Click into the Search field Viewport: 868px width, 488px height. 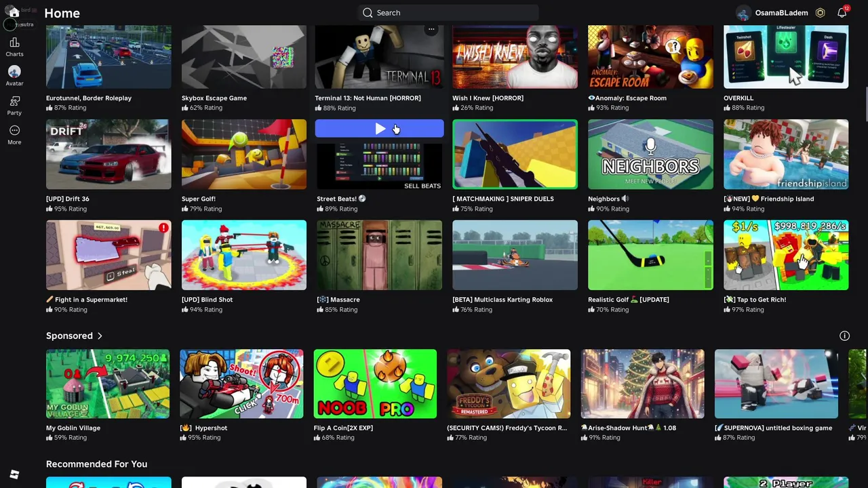pos(448,13)
